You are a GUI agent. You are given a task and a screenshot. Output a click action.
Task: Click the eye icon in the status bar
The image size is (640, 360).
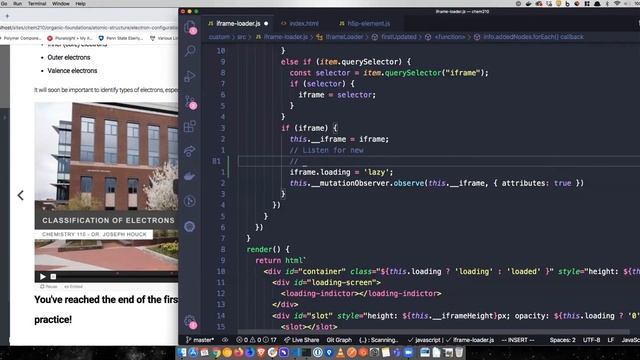pos(225,340)
